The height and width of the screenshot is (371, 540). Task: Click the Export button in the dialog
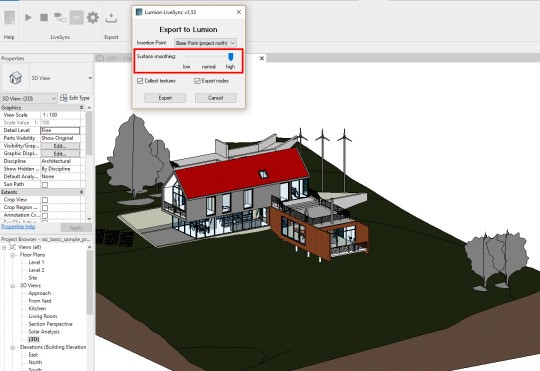(165, 98)
